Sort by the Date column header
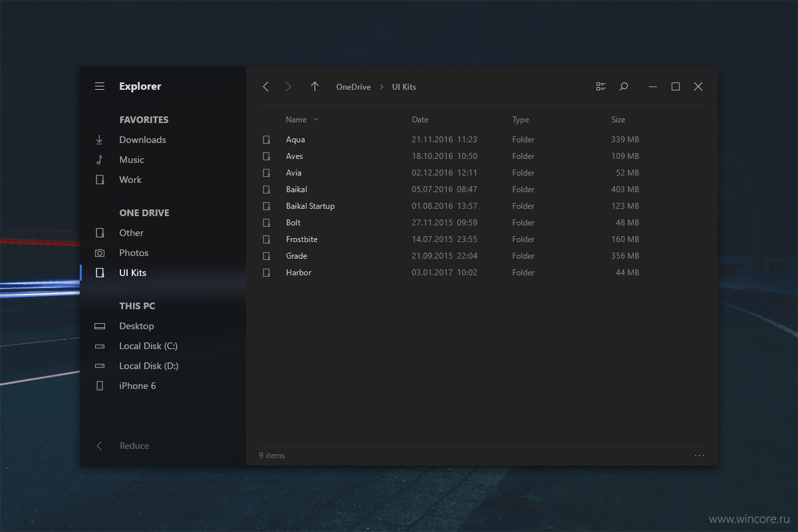Viewport: 798px width, 532px height. (x=420, y=120)
